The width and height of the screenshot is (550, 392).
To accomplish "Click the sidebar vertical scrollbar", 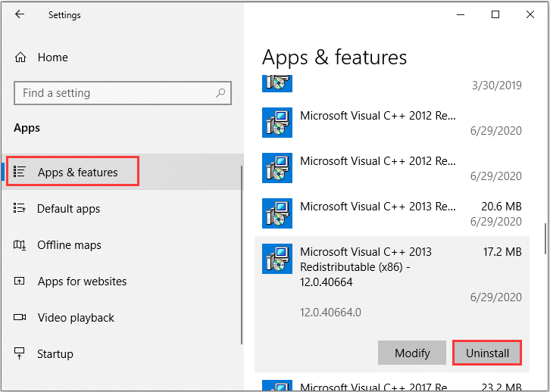I will pyautogui.click(x=242, y=255).
